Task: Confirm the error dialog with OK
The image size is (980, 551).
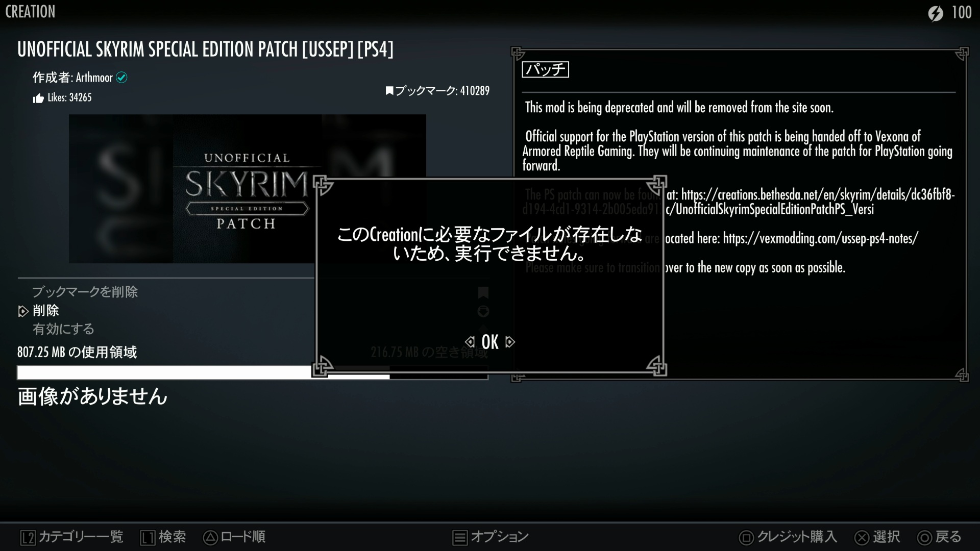Action: tap(489, 342)
